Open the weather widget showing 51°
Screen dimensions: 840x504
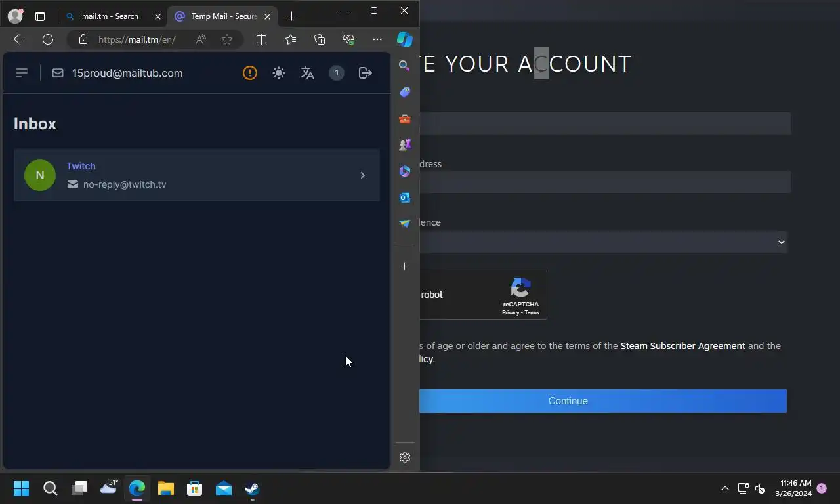click(108, 487)
